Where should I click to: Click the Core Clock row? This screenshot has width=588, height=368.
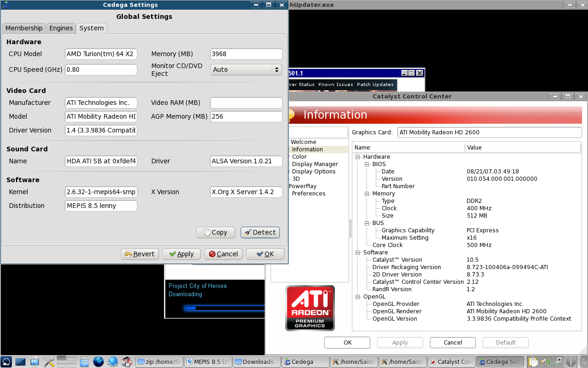tap(467, 245)
